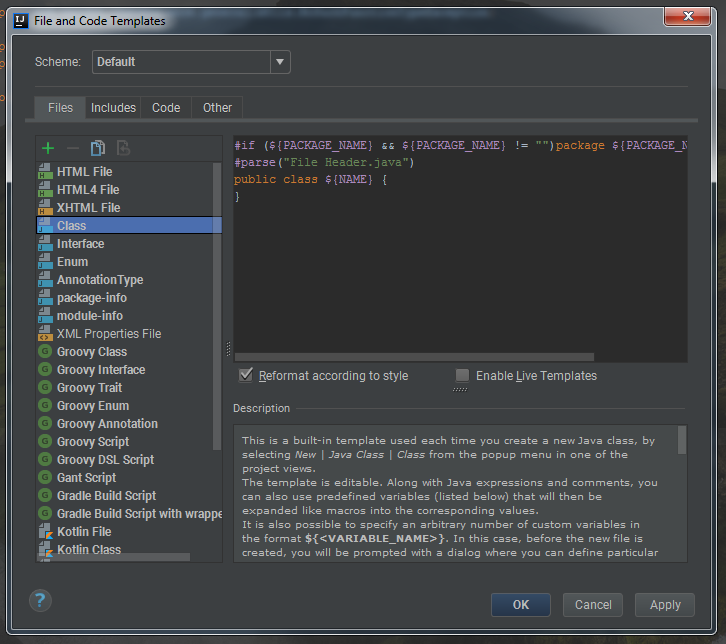726x644 pixels.
Task: Click the Groovy Class green G icon
Action: point(45,351)
